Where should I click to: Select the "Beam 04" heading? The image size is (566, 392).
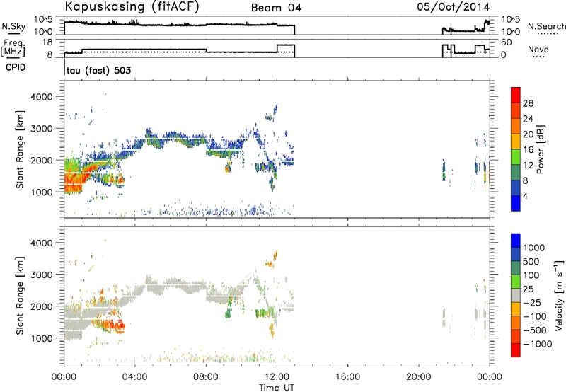coord(276,8)
